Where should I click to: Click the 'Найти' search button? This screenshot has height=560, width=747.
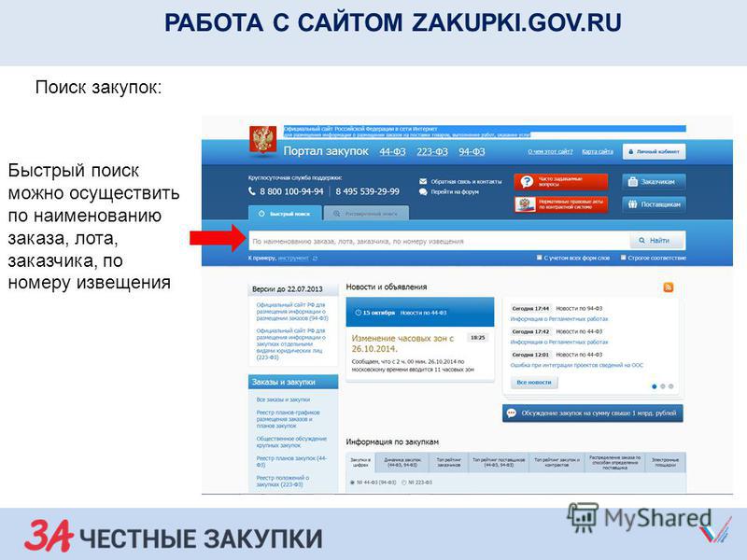[657, 241]
